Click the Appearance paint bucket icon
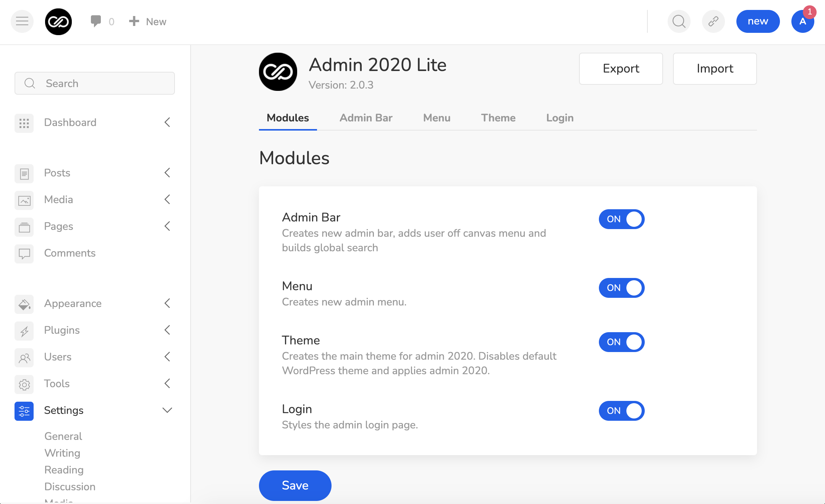 coord(24,304)
